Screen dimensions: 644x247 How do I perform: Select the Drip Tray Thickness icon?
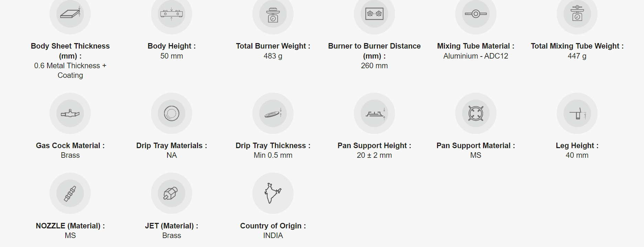coord(273,113)
